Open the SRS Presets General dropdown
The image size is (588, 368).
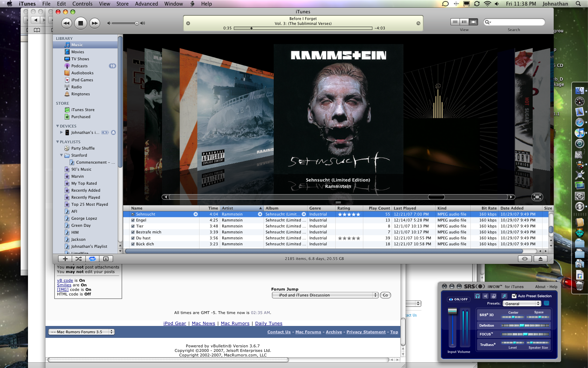tap(522, 304)
